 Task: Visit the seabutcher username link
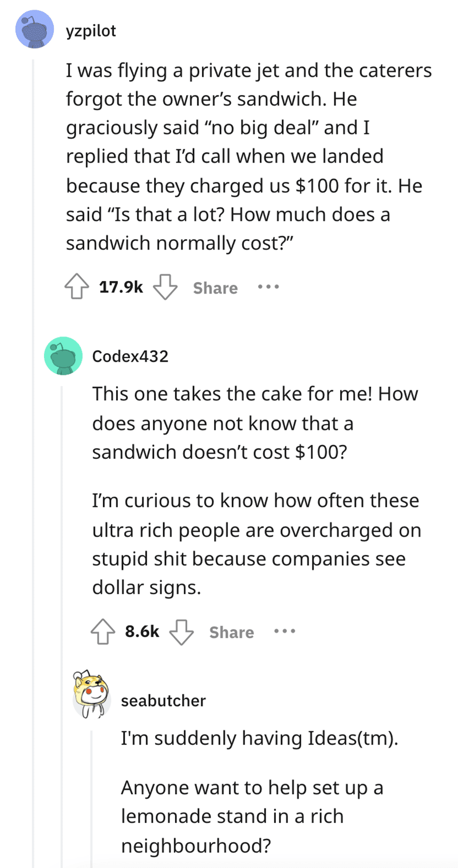[x=163, y=700]
